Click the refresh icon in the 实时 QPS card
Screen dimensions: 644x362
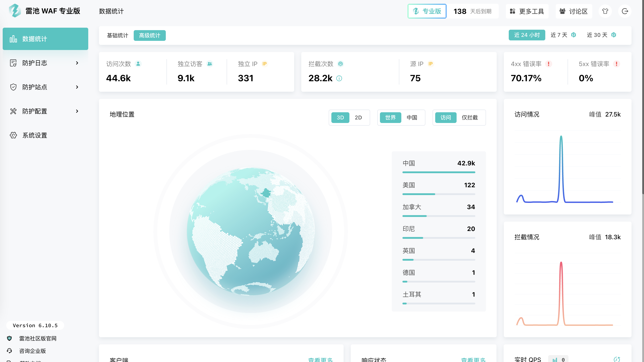point(617,359)
